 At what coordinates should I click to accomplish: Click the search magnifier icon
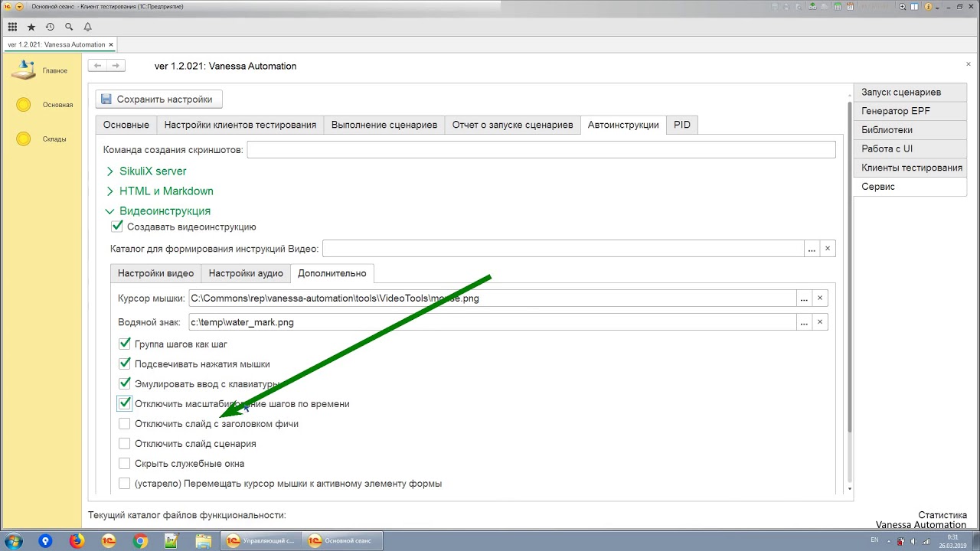pyautogui.click(x=69, y=27)
